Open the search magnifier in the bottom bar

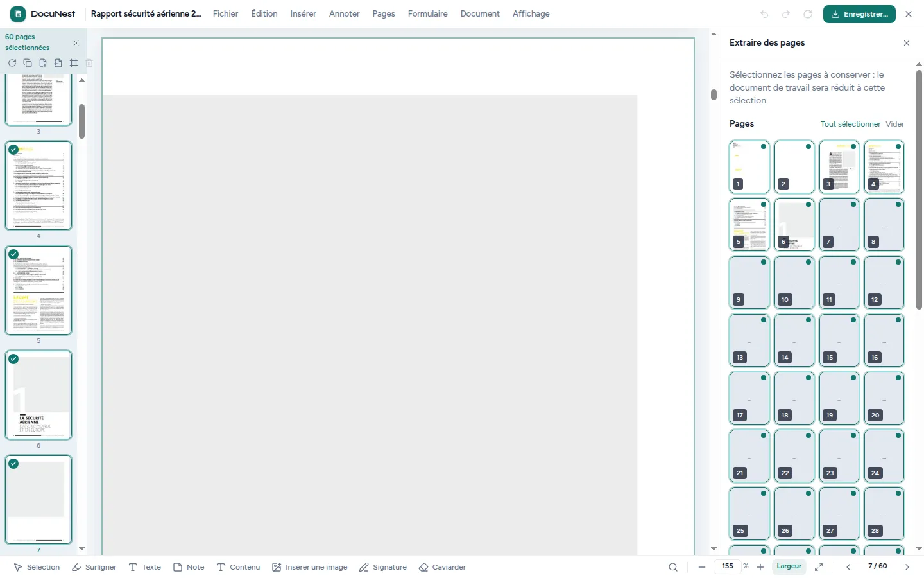673,567
